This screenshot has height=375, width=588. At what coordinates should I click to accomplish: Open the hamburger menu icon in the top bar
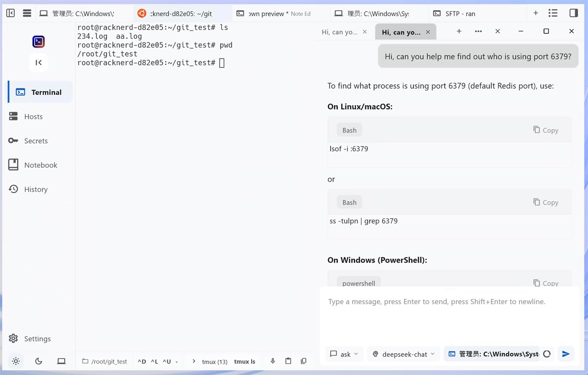[27, 13]
